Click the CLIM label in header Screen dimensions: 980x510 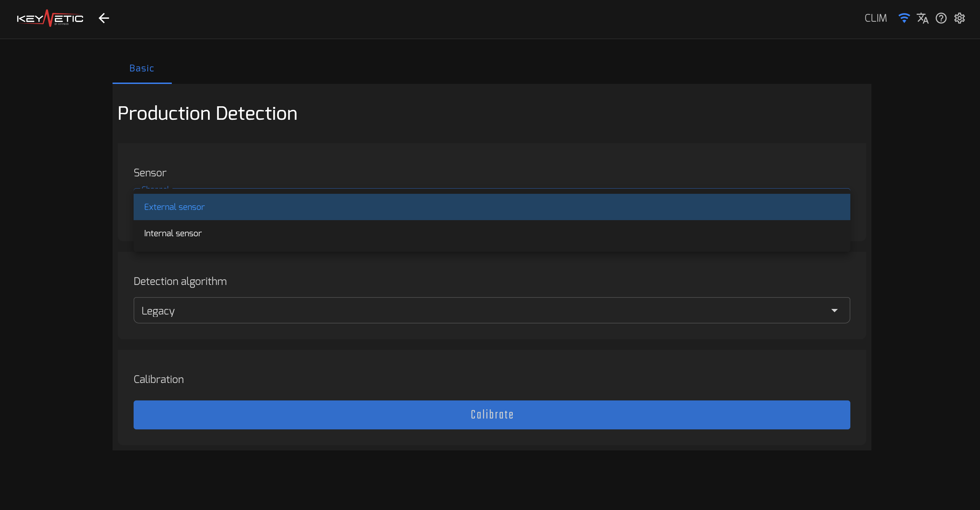pos(875,18)
